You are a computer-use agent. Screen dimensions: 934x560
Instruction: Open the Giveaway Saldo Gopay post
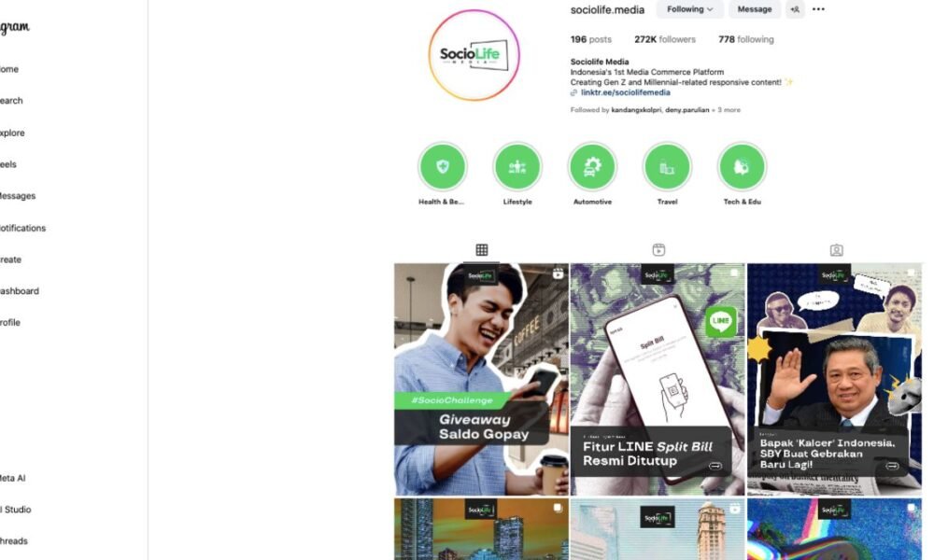tap(481, 379)
